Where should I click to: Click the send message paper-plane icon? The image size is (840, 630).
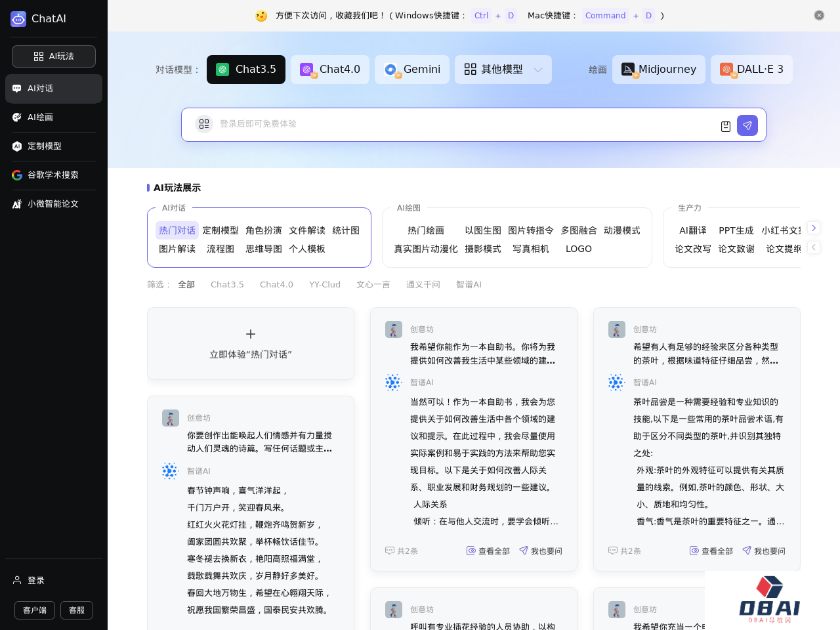(x=747, y=125)
